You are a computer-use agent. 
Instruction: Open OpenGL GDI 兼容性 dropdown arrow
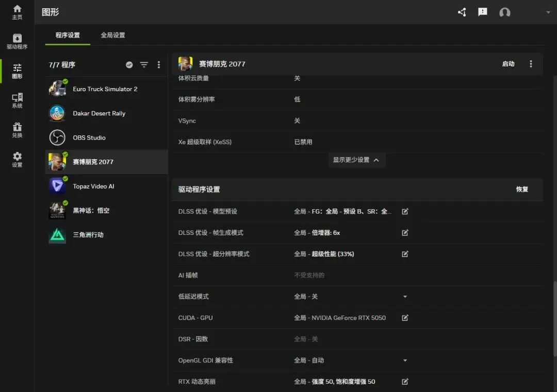pos(405,361)
